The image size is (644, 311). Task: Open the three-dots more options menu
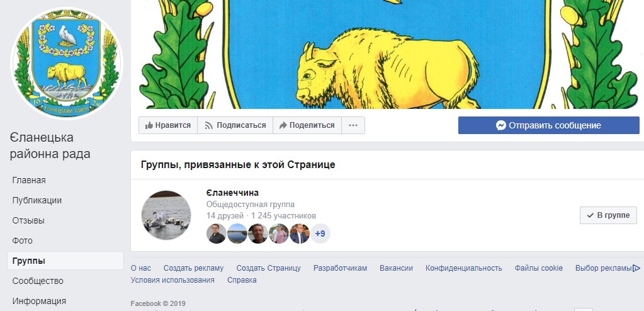pyautogui.click(x=353, y=125)
